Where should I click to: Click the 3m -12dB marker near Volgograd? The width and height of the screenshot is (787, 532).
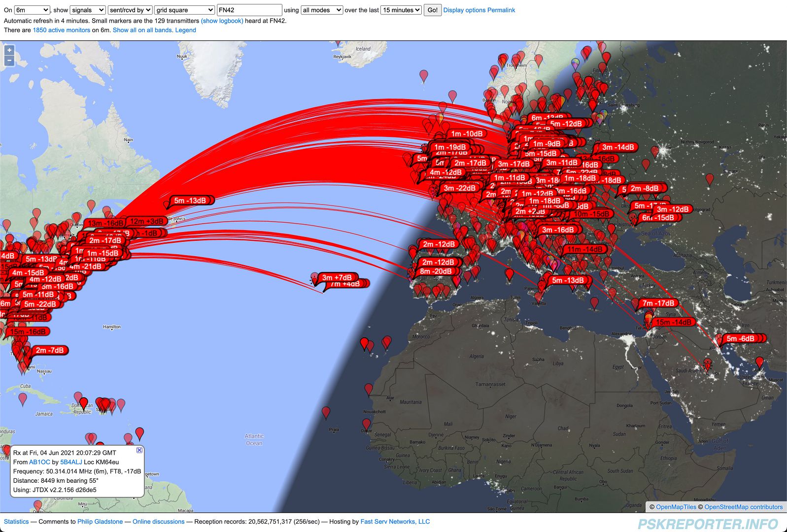click(x=673, y=209)
